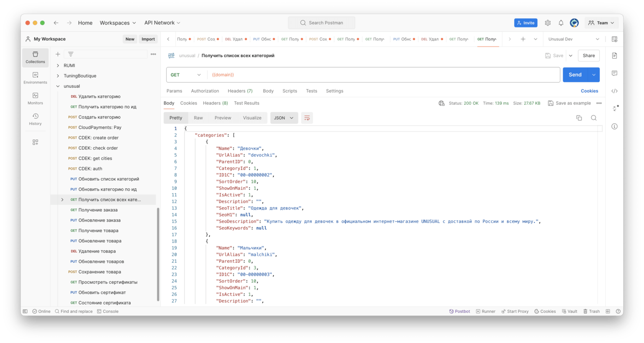This screenshot has width=644, height=343.
Task: Click the Send request button
Action: click(575, 75)
